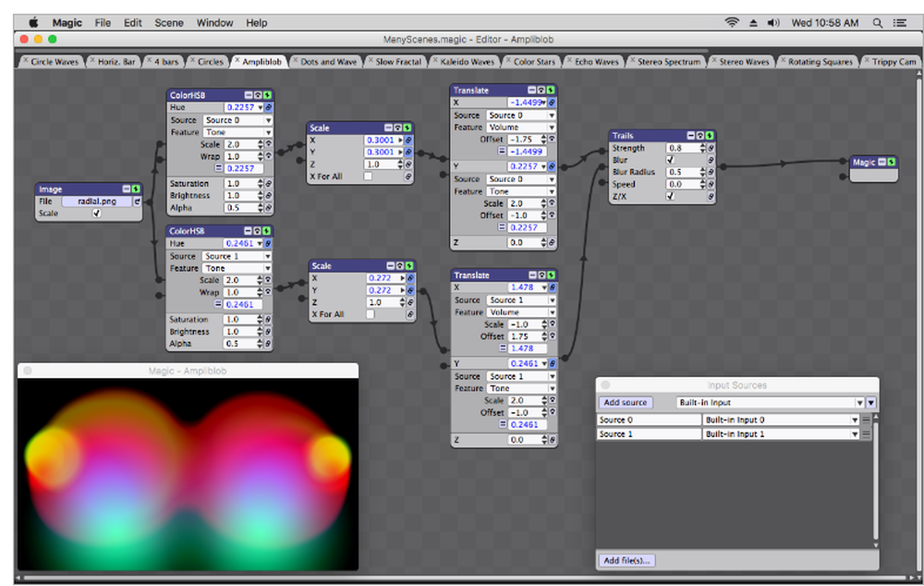The height and width of the screenshot is (586, 924).
Task: Click the Blur Radius stepper in Trails
Action: (x=702, y=172)
